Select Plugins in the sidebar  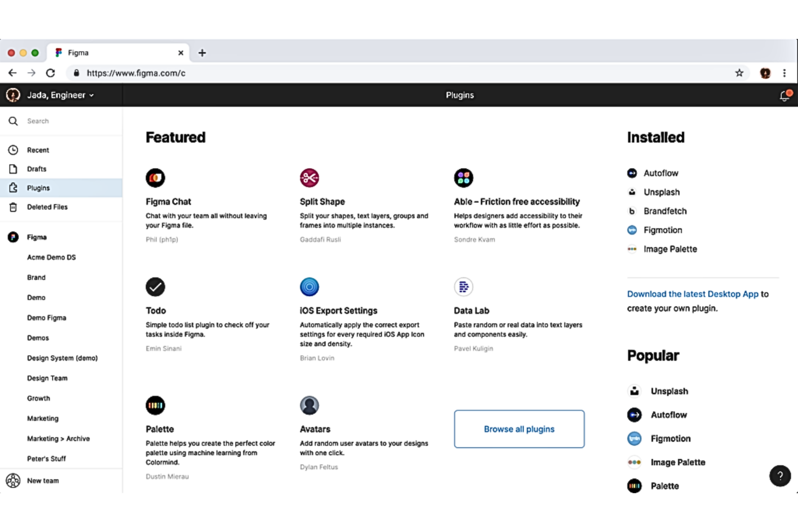(x=61, y=188)
